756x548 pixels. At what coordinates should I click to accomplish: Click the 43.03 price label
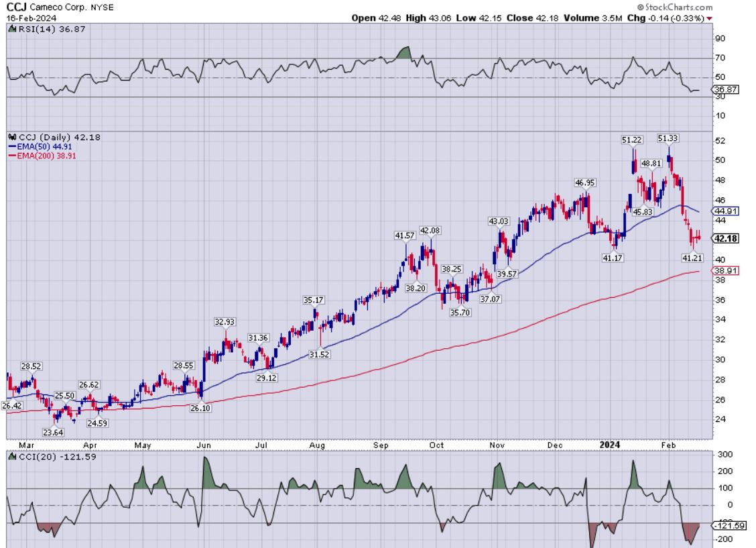(499, 221)
